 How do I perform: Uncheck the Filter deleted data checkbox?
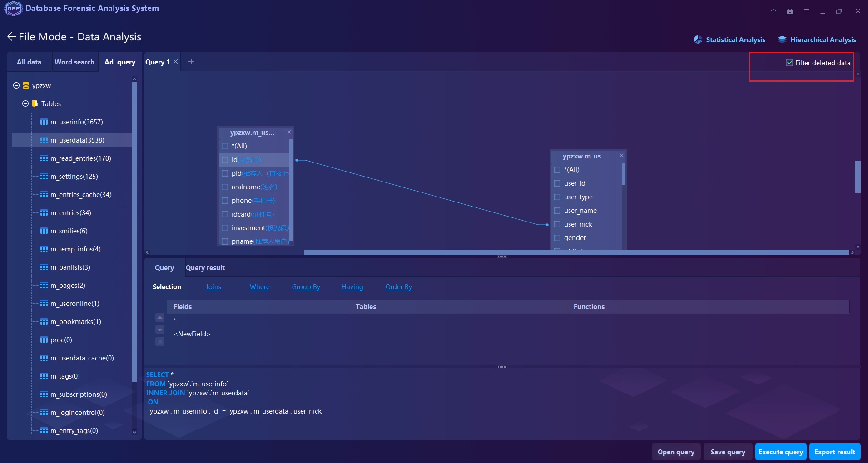(789, 63)
